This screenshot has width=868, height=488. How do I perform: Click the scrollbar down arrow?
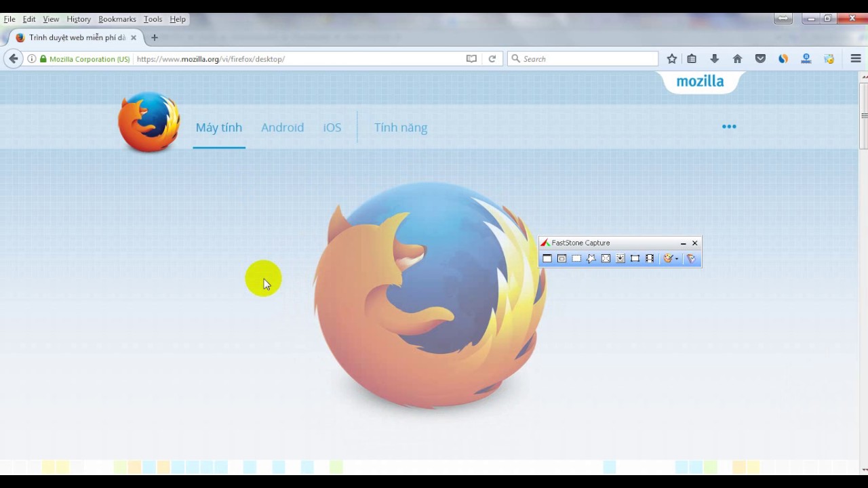[864, 469]
